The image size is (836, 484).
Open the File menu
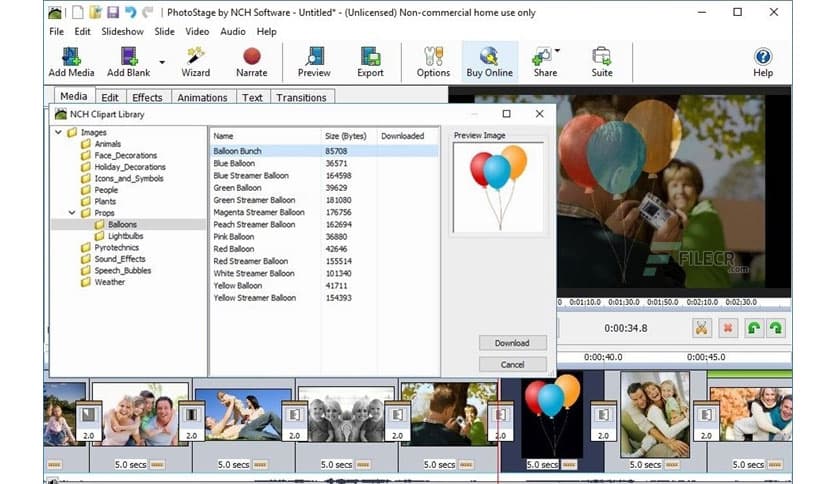point(56,31)
